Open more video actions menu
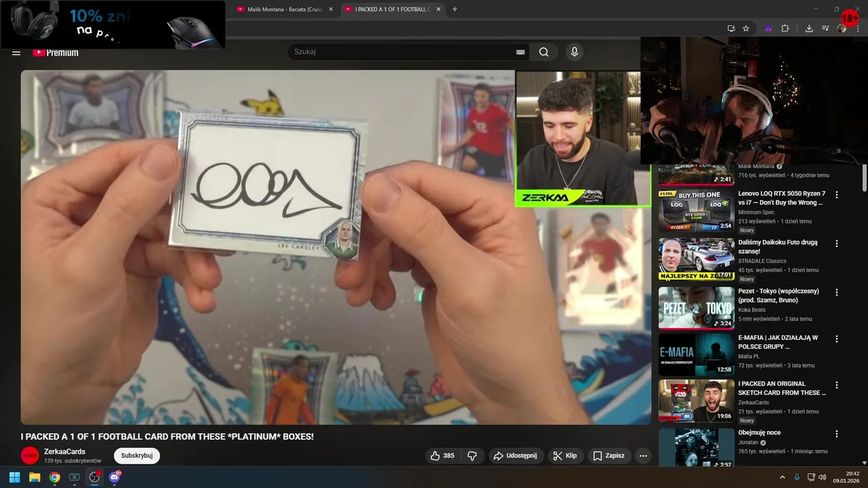 [x=643, y=455]
